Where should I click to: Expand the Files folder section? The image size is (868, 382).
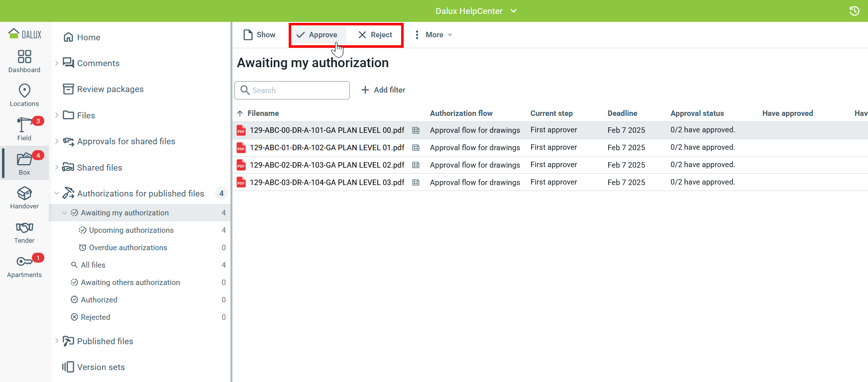[57, 115]
